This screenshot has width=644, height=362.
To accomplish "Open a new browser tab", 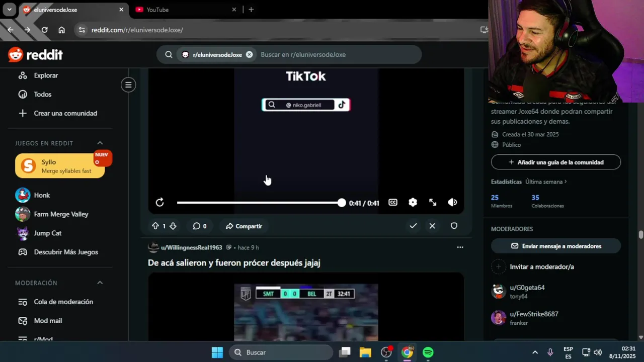I will coord(251,10).
